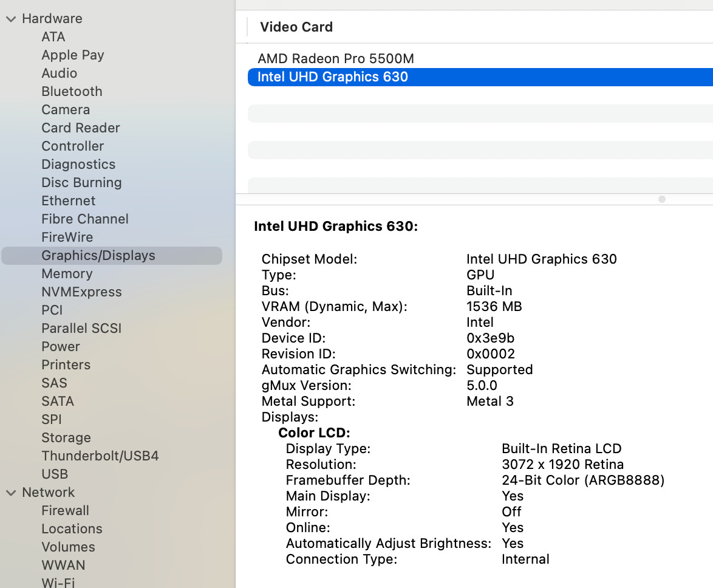
Task: Open Memory information
Action: click(x=67, y=273)
